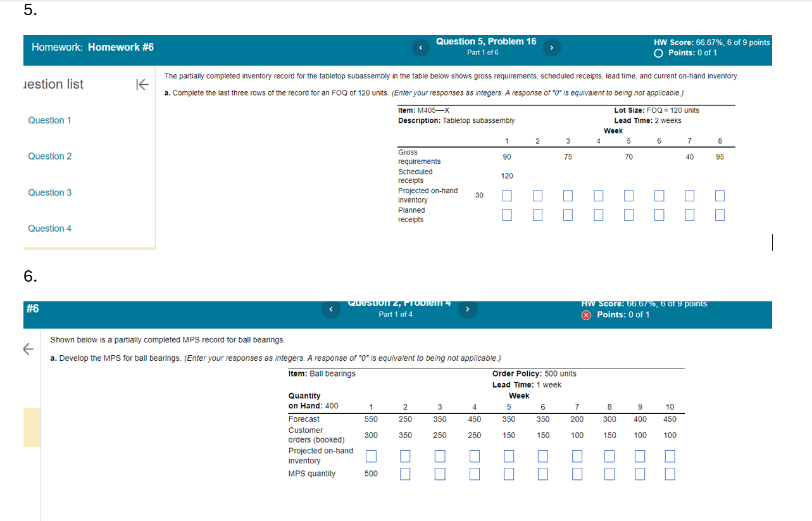812x521 pixels.
Task: Click MPS quantity field for week 9
Action: tap(640, 474)
